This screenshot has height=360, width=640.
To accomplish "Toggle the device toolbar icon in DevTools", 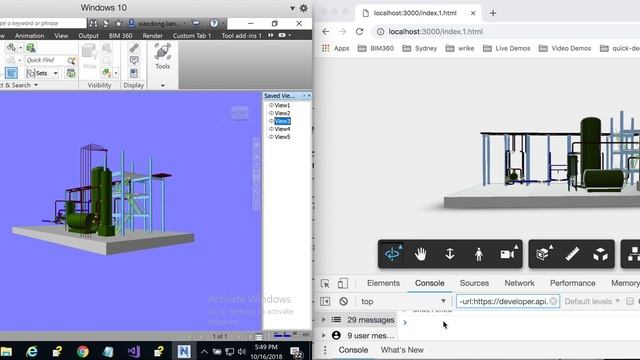I will (x=343, y=283).
